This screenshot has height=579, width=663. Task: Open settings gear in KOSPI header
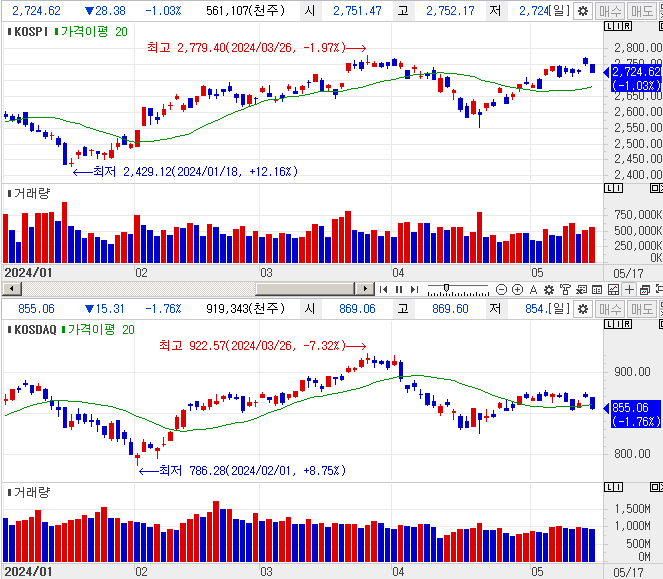[x=583, y=11]
